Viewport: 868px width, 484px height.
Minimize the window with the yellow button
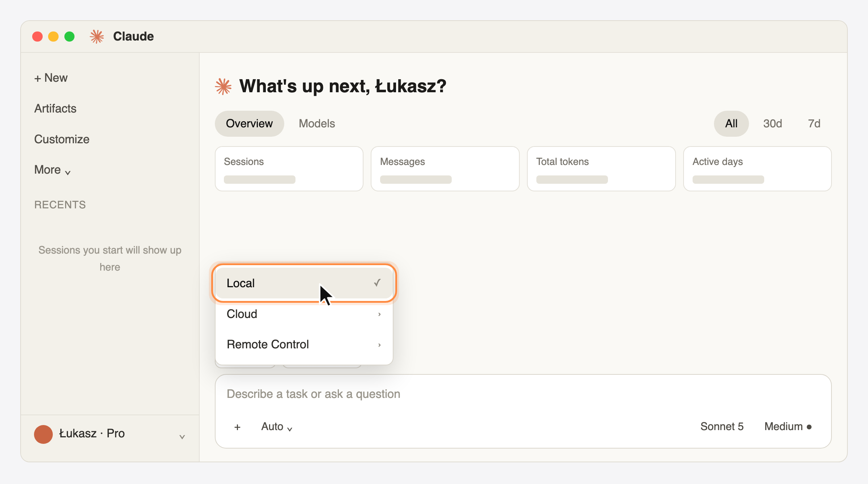point(54,37)
